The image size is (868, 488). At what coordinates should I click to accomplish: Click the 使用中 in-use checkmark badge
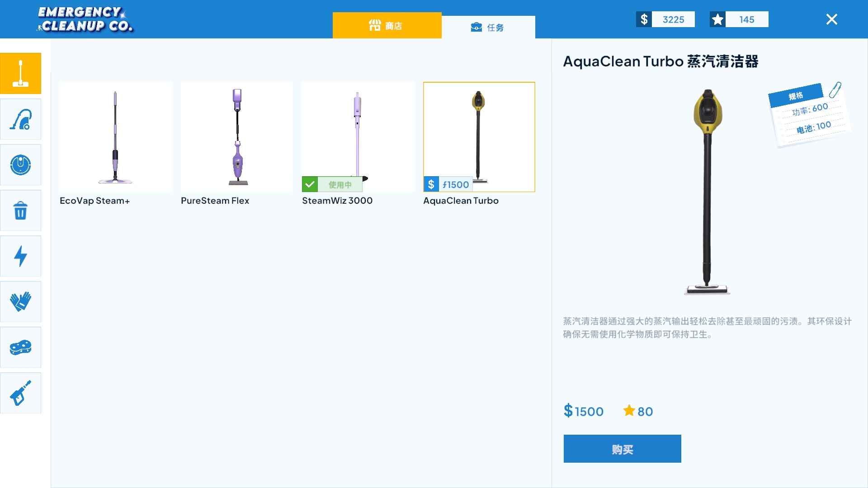[332, 184]
